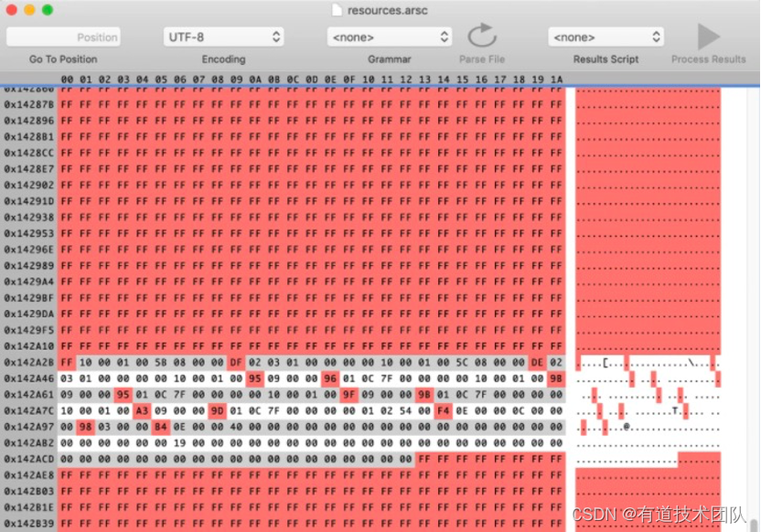This screenshot has width=761, height=532.
Task: Click the yellow minimize window button
Action: pyautogui.click(x=29, y=10)
